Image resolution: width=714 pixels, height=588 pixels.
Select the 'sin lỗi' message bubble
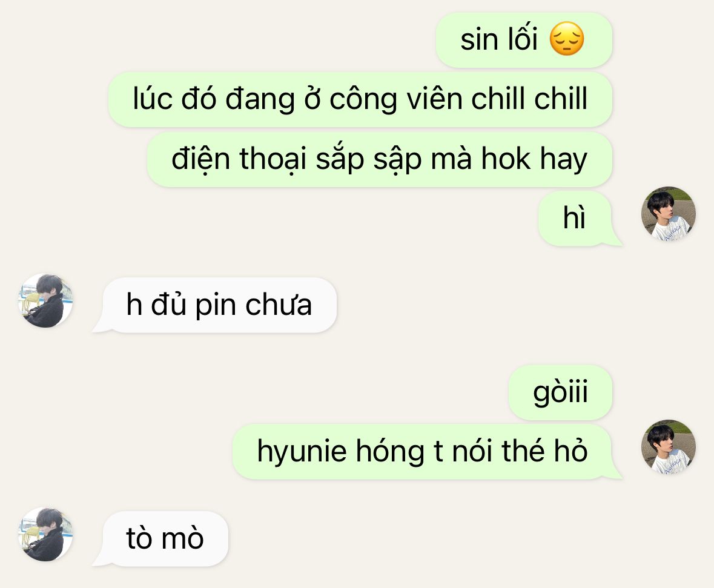click(524, 40)
